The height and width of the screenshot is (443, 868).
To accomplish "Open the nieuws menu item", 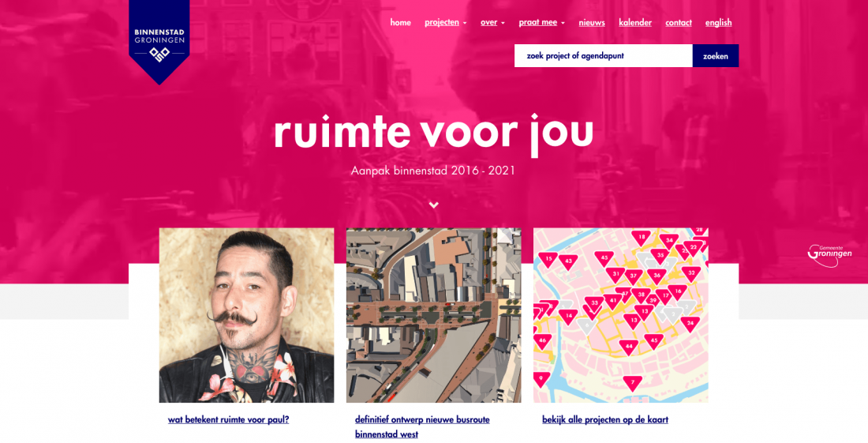I will tap(592, 23).
